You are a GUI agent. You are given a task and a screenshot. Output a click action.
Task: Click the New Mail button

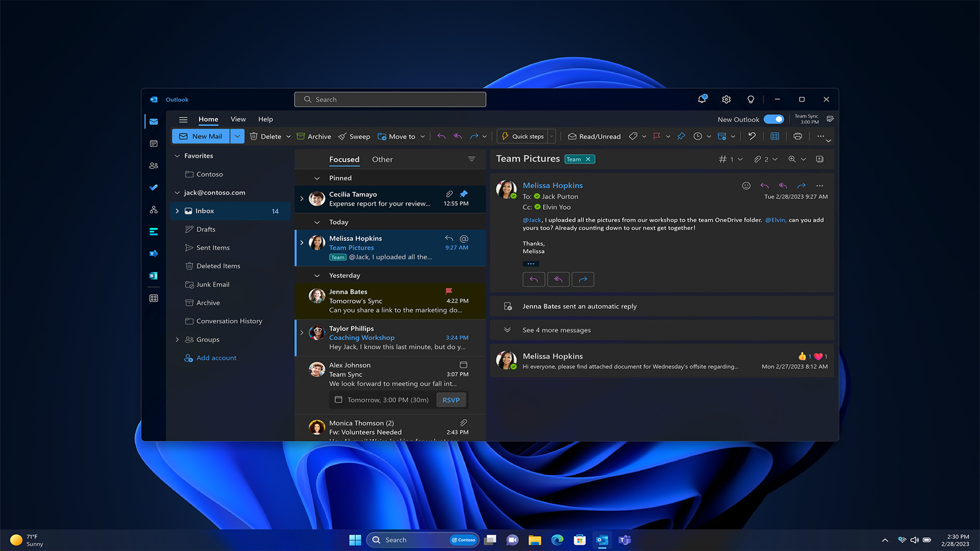click(201, 136)
